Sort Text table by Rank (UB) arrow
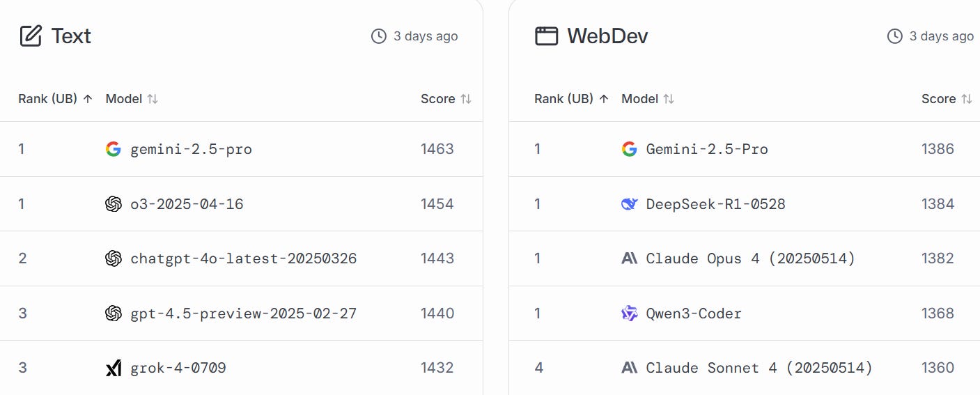Viewport: 980px width, 395px height. [x=88, y=99]
